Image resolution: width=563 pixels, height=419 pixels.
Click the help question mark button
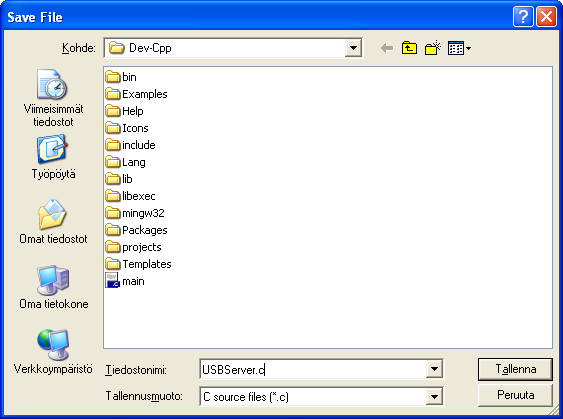click(523, 17)
